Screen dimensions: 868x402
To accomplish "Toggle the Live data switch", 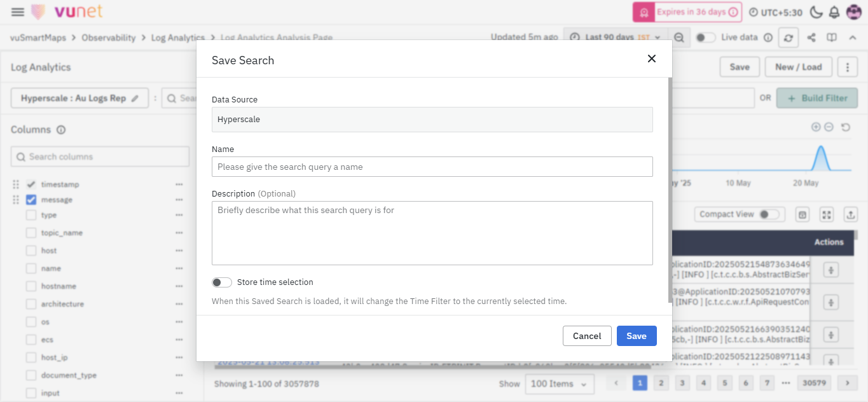I will coord(705,38).
